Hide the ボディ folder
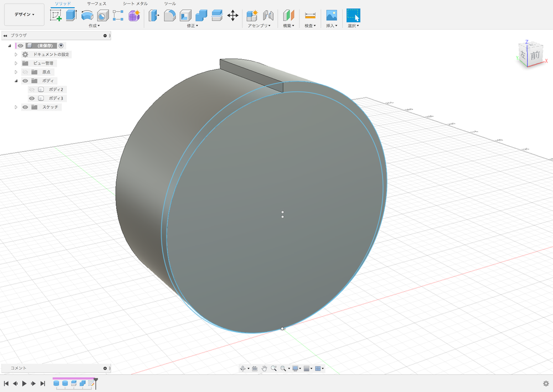The height and width of the screenshot is (392, 553). (25, 81)
